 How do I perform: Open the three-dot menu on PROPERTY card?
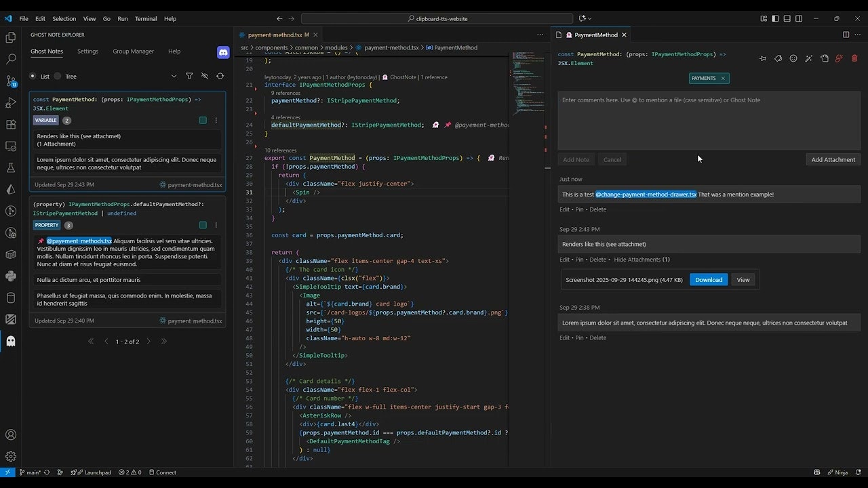click(216, 225)
